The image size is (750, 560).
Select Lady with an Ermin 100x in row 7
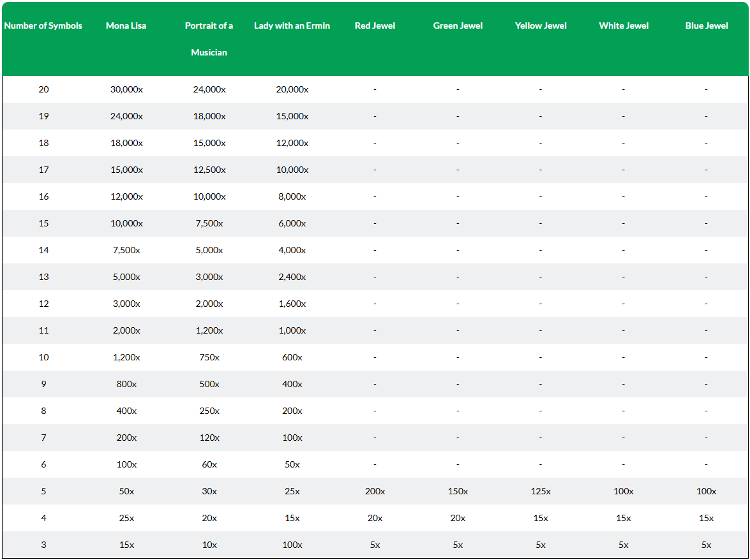click(x=292, y=437)
